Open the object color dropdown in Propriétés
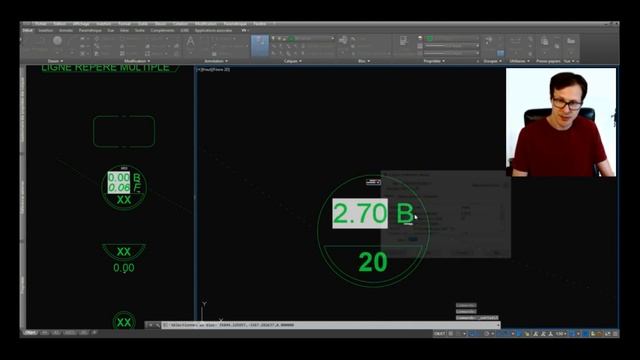The width and height of the screenshot is (640, 360). (452, 38)
